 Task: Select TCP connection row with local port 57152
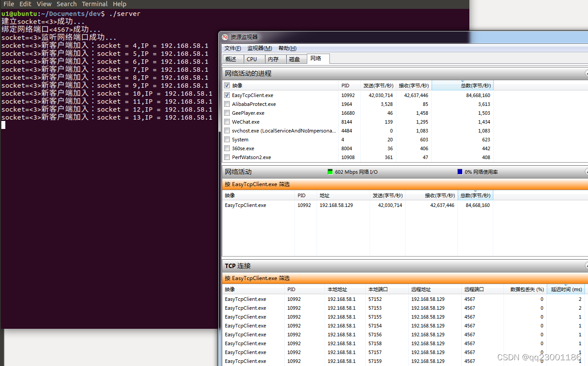click(x=405, y=299)
